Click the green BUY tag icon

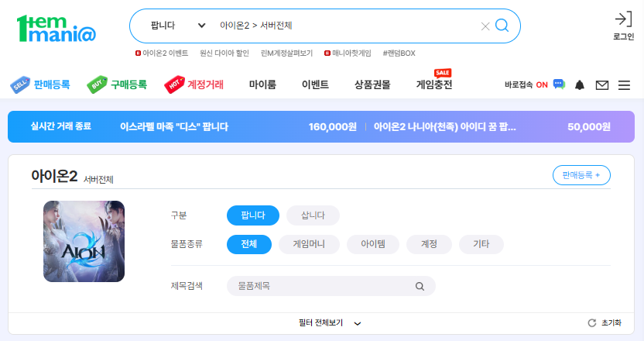coord(97,84)
